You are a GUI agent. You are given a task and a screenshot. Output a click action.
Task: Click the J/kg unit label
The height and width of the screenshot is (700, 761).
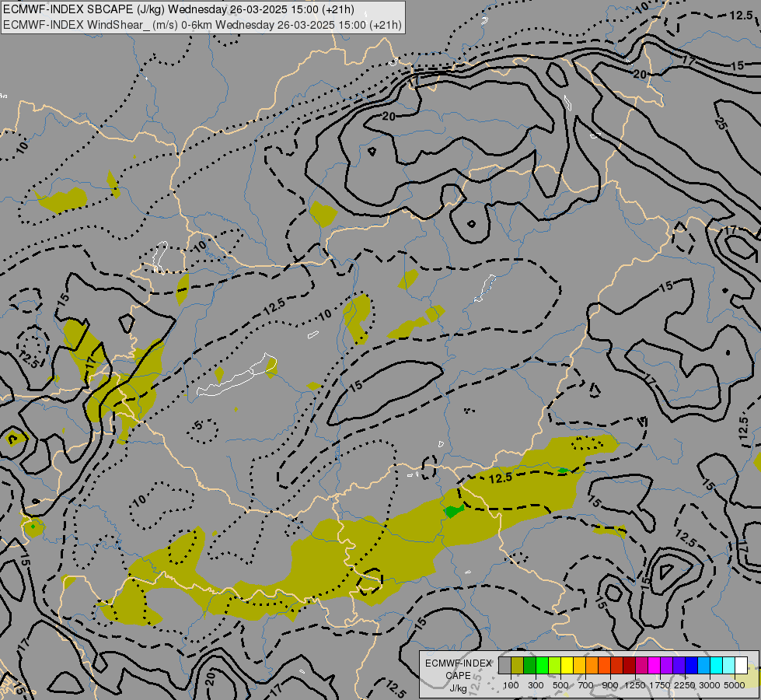458,689
